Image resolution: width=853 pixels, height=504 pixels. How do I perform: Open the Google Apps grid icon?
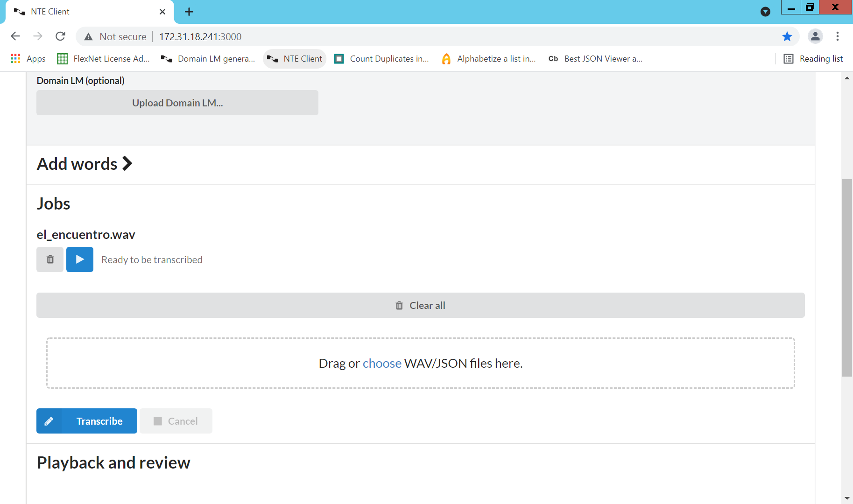15,58
